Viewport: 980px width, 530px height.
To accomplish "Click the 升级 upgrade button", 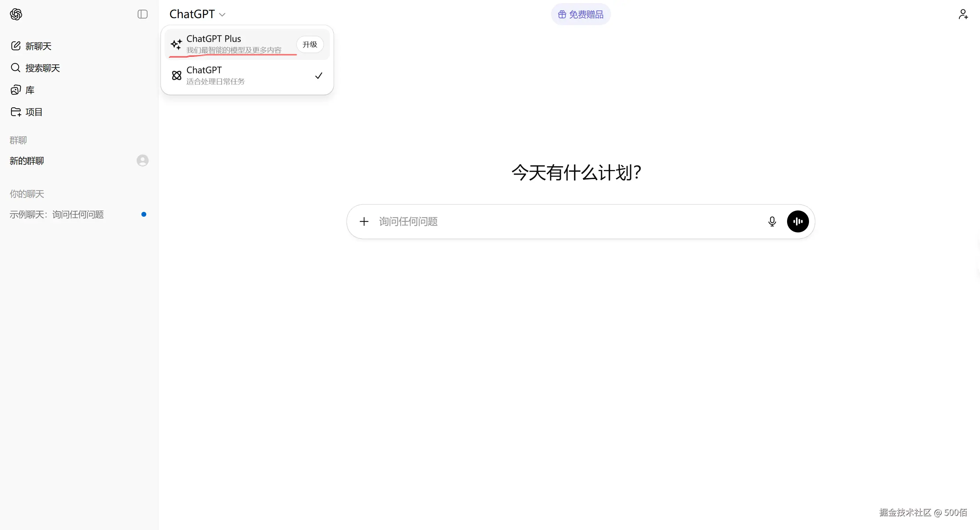I will coord(309,44).
